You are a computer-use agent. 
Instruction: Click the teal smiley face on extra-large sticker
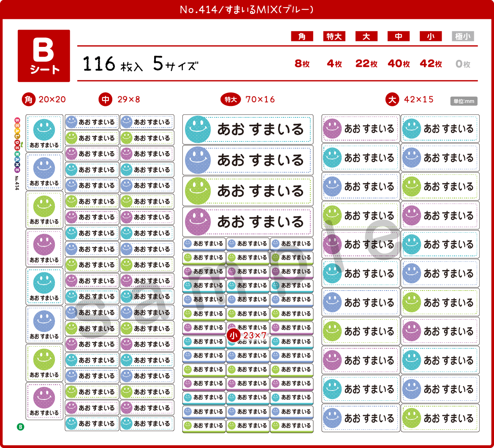pos(198,129)
